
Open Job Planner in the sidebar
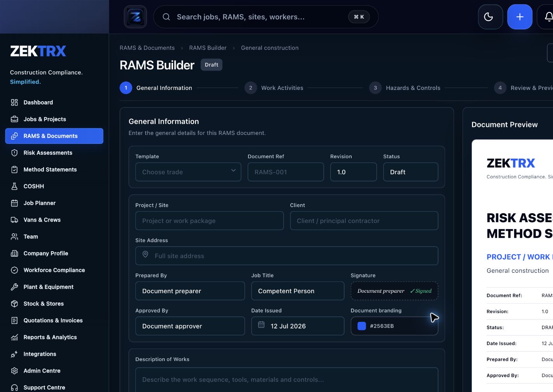pyautogui.click(x=54, y=203)
